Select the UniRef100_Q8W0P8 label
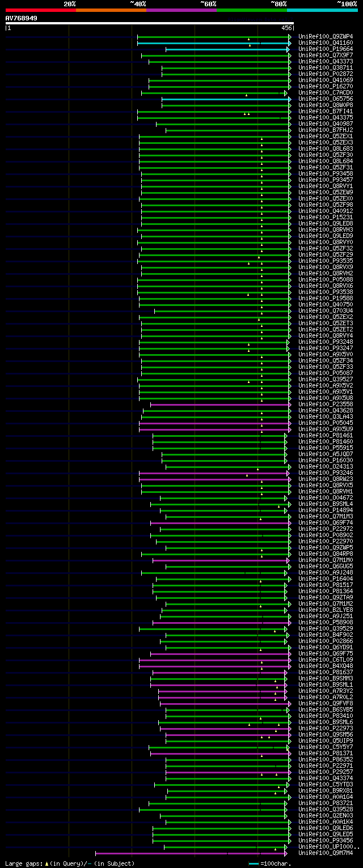 [325, 105]
